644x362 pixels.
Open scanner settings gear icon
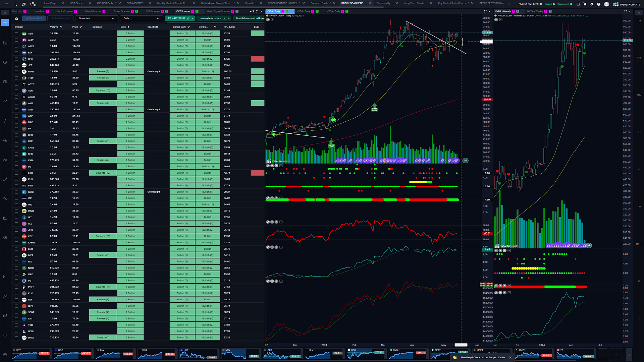[x=16, y=19]
